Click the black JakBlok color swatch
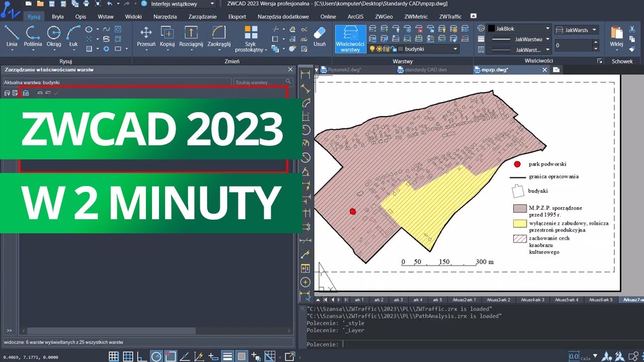This screenshot has width=644, height=362. pos(492,29)
